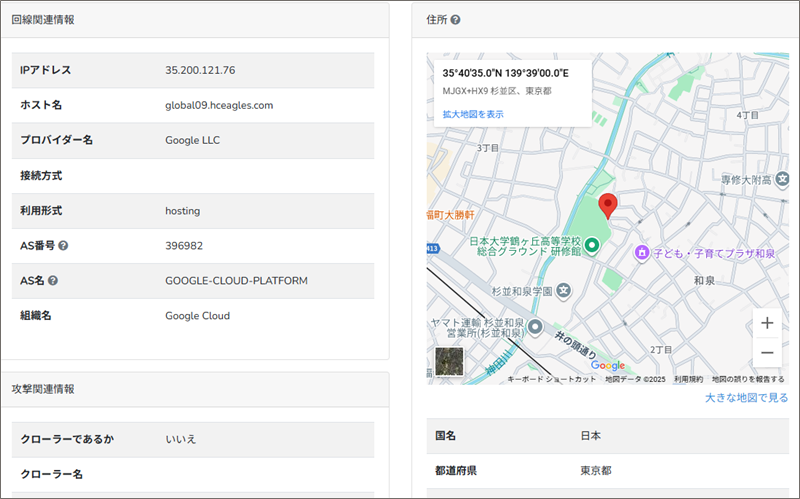Click the IPアドレス row label
Viewport: 800px width, 499px height.
click(x=45, y=70)
